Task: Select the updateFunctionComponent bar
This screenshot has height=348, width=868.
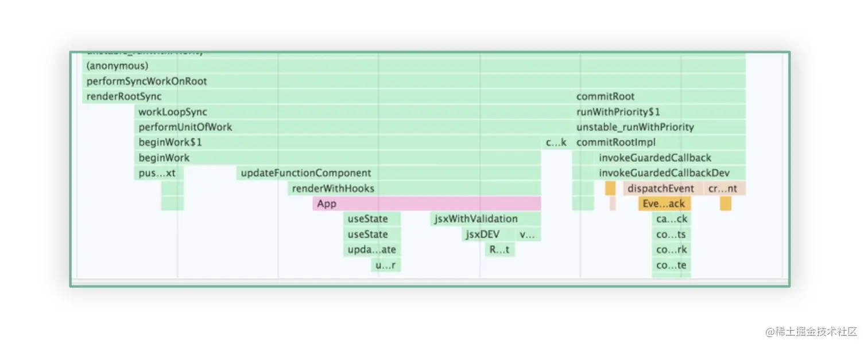Action: coord(389,173)
